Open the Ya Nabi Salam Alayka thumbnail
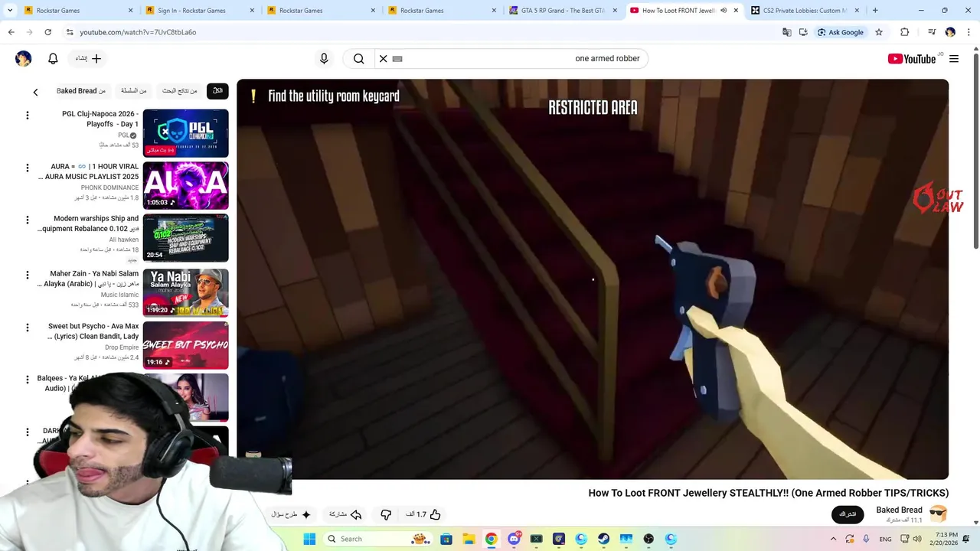Screen dimensions: 980x551 coord(185,292)
